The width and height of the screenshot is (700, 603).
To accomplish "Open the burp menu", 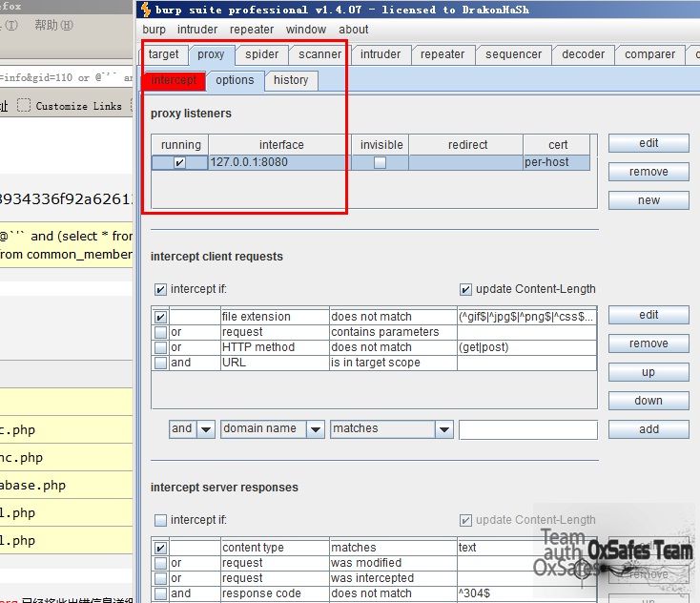I will pos(154,30).
